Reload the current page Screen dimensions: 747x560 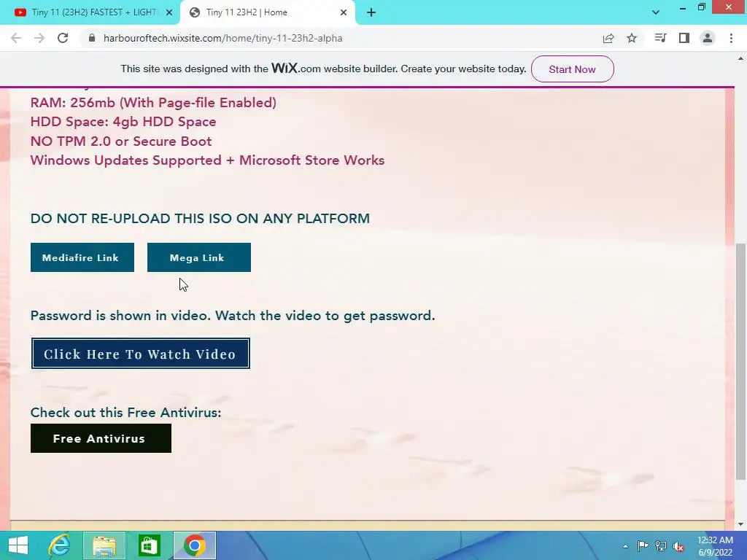coord(63,38)
